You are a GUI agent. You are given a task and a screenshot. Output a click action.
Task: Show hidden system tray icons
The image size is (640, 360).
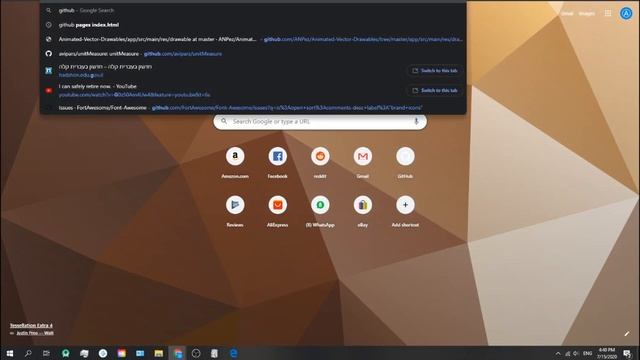(x=558, y=353)
